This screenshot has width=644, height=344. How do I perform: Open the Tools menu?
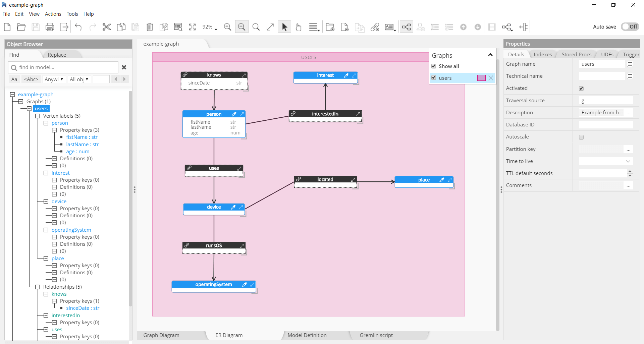[x=72, y=14]
